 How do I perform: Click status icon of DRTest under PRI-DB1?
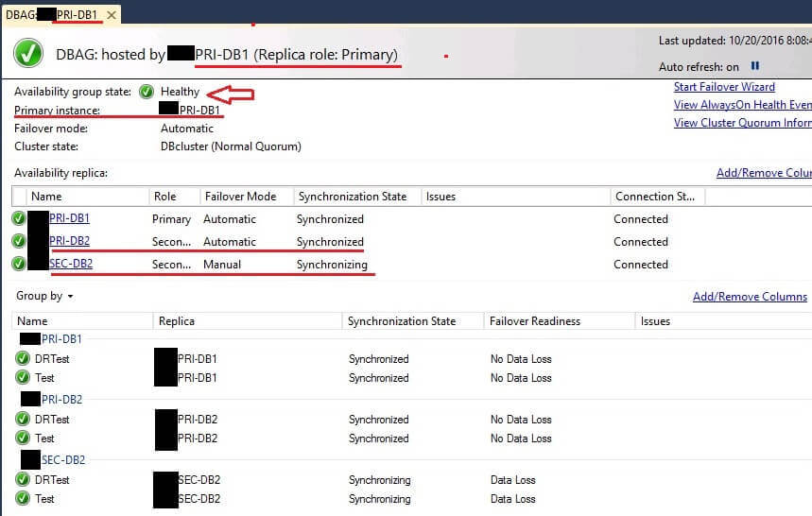(23, 359)
